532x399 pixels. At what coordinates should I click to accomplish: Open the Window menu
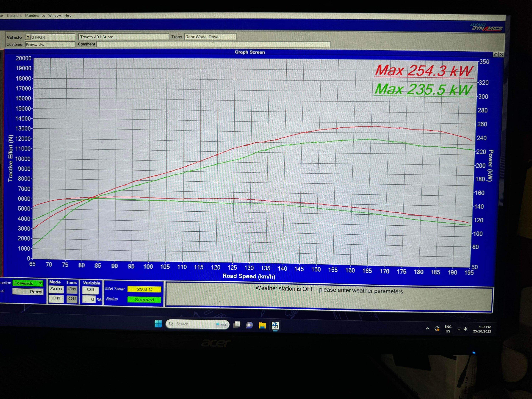click(55, 15)
